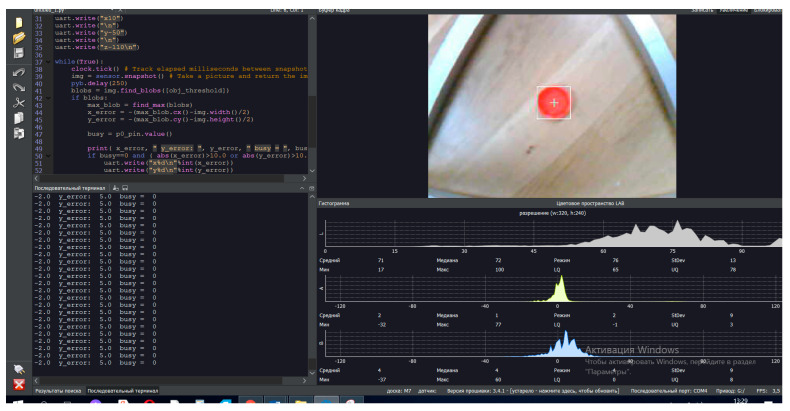Image resolution: width=790 pixels, height=411 pixels.
Task: Place cursor on line 41 find_blobs call
Action: pyautogui.click(x=150, y=91)
